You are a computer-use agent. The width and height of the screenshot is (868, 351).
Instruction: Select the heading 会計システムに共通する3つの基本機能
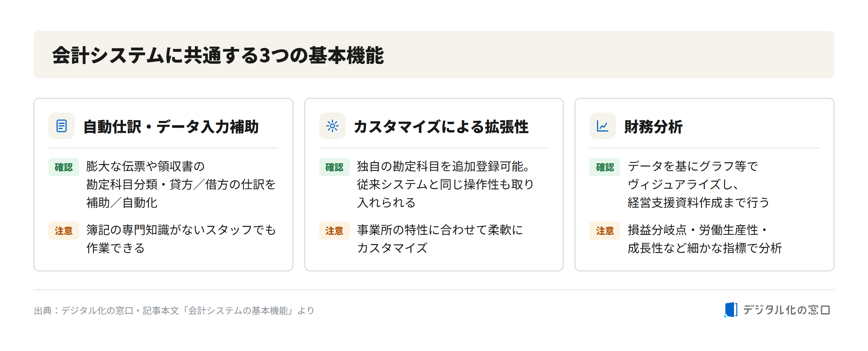218,55
